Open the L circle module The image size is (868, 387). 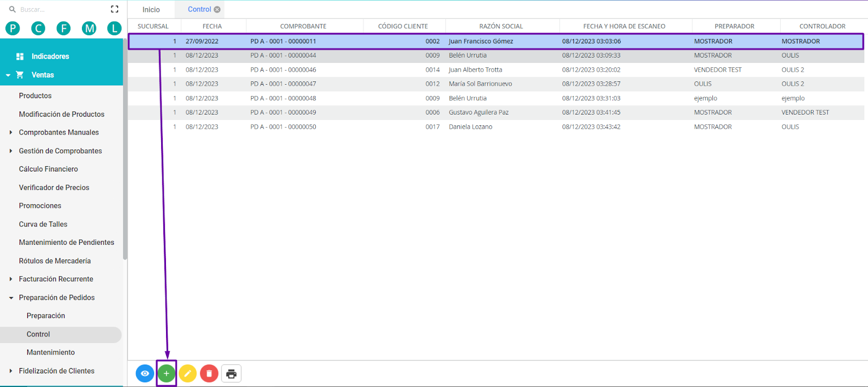click(114, 28)
